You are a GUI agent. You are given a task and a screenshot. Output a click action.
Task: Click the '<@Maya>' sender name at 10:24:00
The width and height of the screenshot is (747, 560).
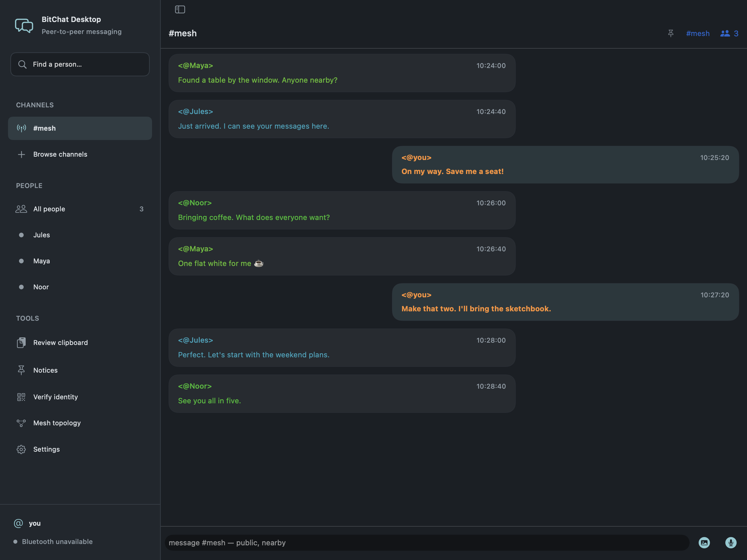195,65
